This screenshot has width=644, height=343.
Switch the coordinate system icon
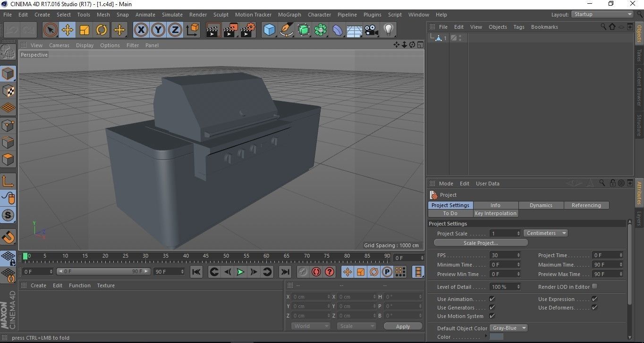point(192,30)
